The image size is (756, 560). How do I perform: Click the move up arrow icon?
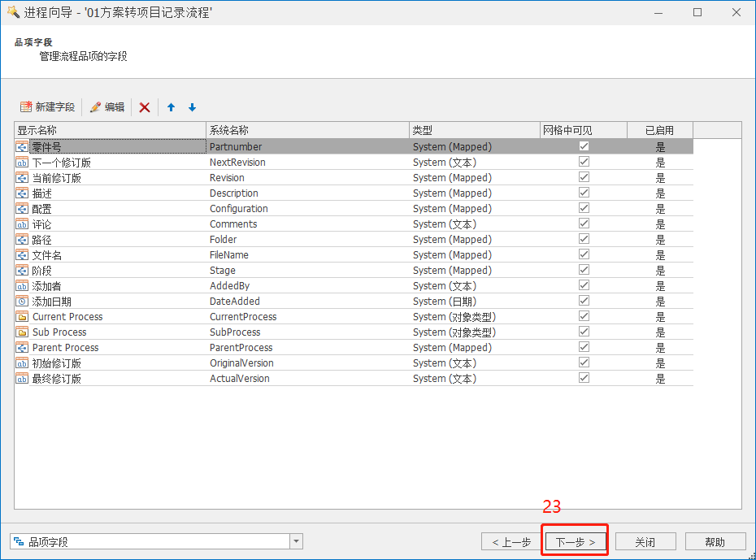pyautogui.click(x=171, y=107)
